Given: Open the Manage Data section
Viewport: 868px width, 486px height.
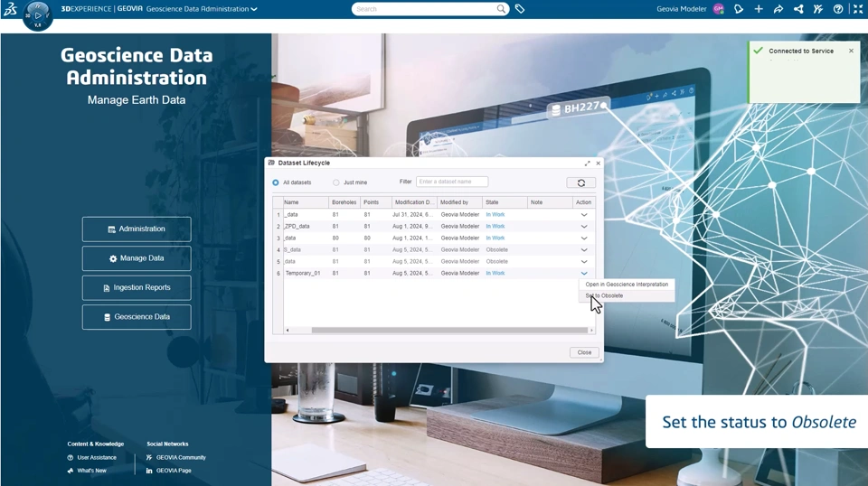Looking at the screenshot, I should tap(137, 258).
